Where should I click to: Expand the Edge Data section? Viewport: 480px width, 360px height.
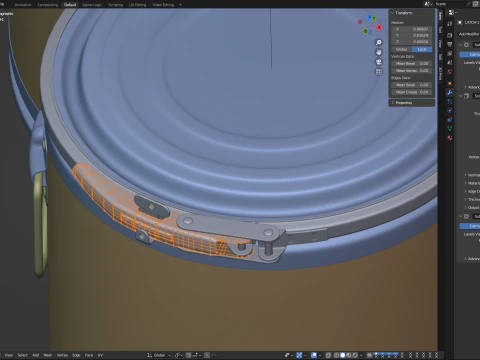click(x=473, y=191)
